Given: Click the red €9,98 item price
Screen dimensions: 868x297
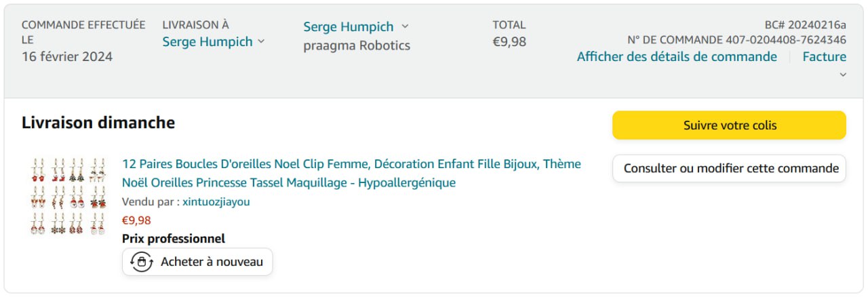Looking at the screenshot, I should 136,220.
